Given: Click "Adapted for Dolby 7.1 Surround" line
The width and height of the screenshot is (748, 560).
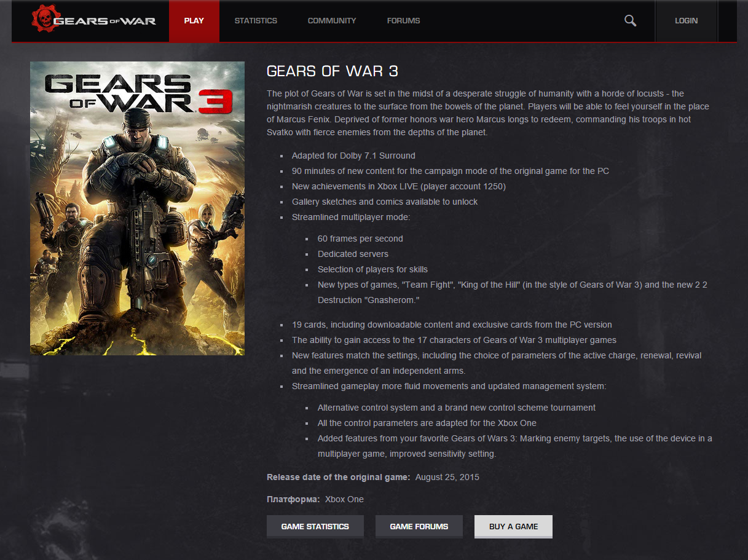Looking at the screenshot, I should pos(353,156).
